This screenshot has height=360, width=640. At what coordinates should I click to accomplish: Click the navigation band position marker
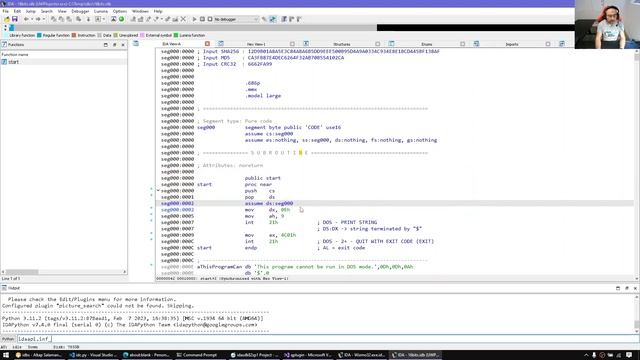coord(11,28)
